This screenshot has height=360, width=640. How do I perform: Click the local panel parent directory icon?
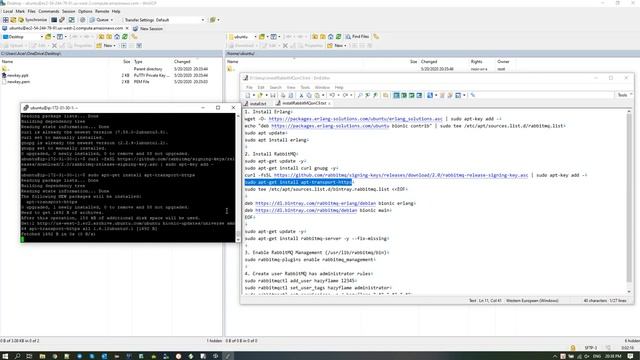click(x=101, y=37)
